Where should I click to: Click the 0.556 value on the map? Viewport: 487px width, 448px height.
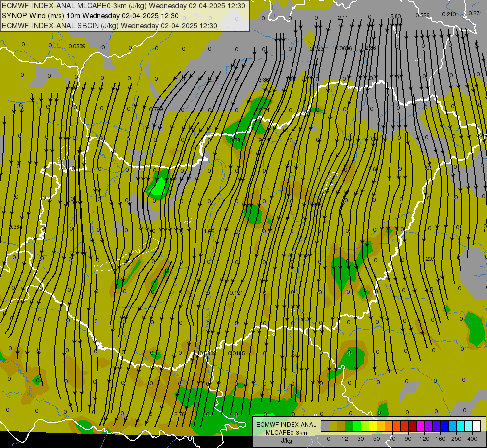[422, 15]
